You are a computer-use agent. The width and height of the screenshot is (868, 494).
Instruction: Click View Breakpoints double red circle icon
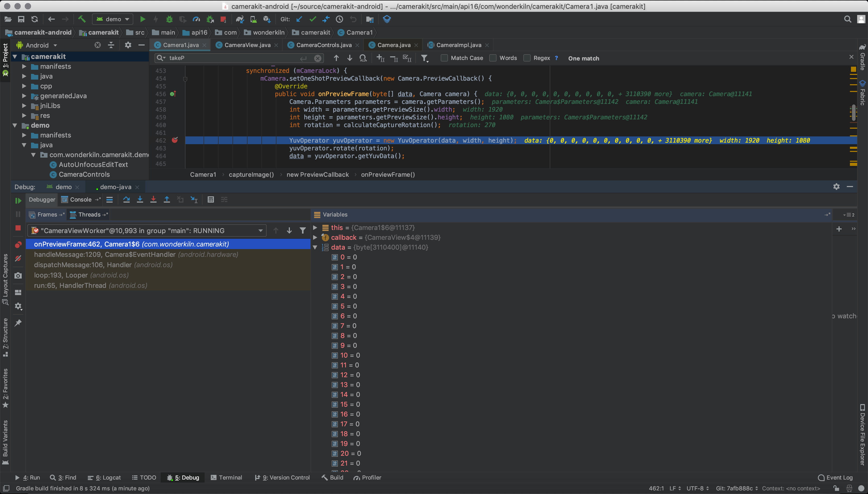coord(18,245)
